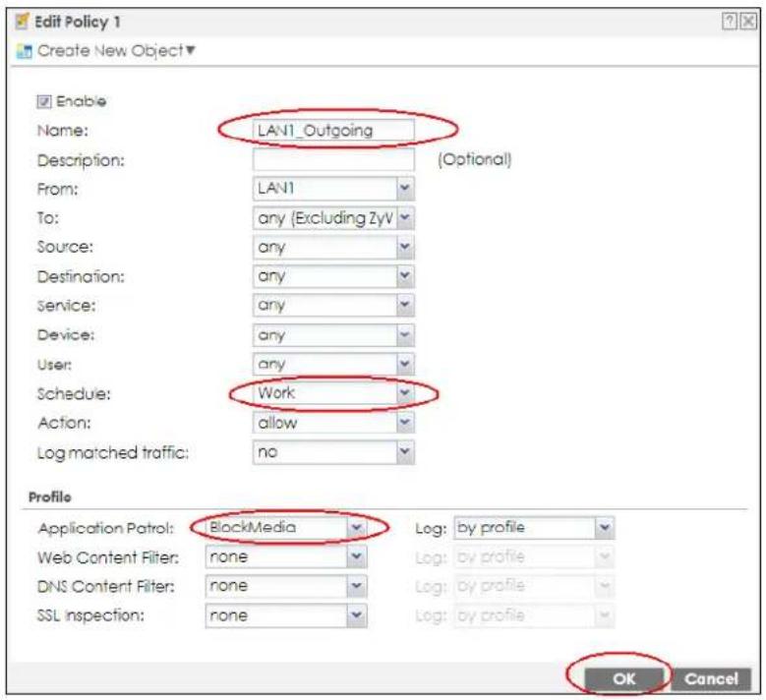Open the Action dropdown showing allow
Viewport: 766px width, 700px height.
pyautogui.click(x=333, y=423)
